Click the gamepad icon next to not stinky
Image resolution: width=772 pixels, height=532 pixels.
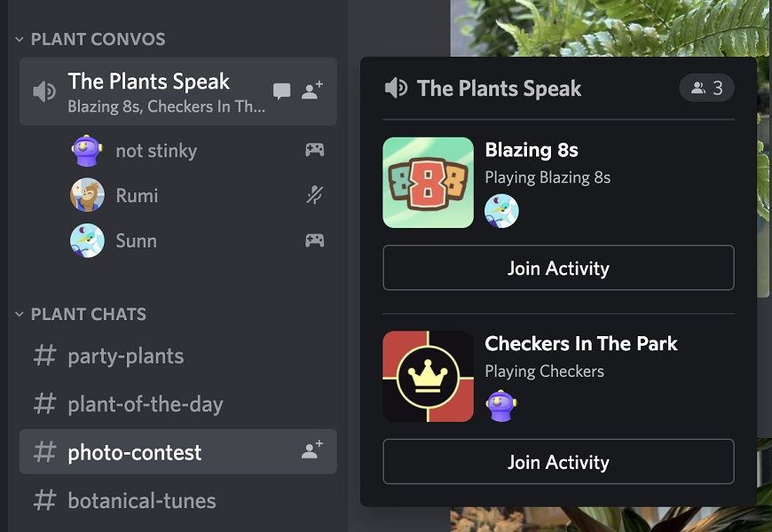click(315, 150)
